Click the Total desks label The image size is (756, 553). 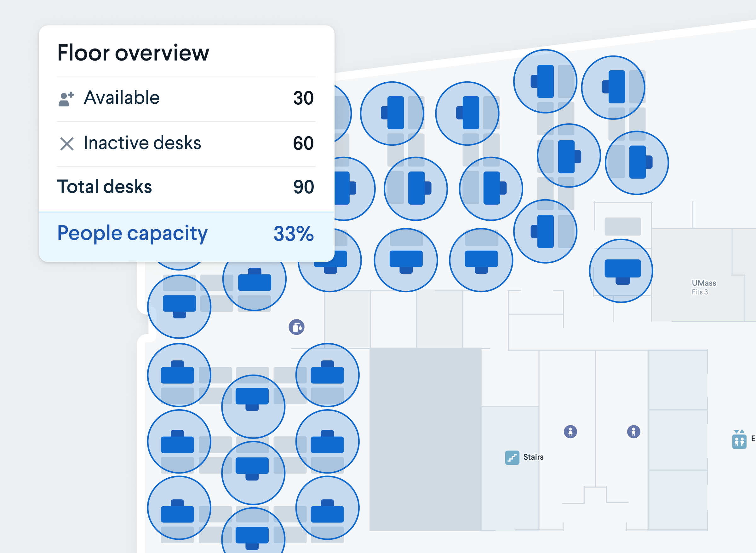tap(105, 186)
